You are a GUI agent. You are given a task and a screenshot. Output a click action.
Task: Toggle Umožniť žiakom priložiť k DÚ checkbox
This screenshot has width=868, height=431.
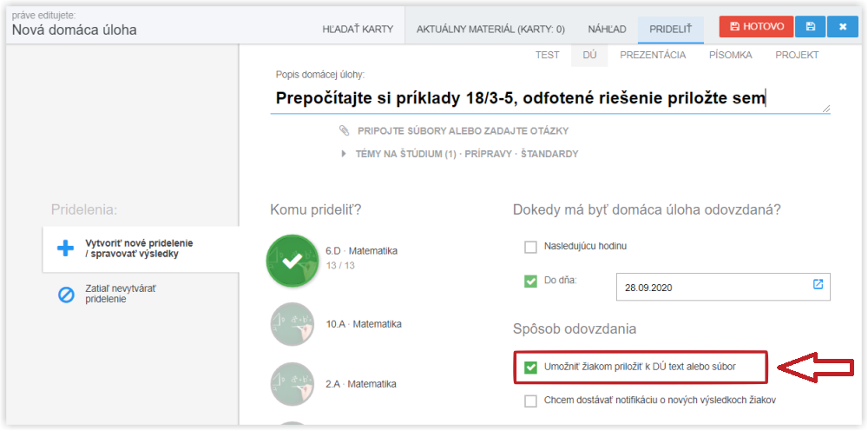(x=530, y=368)
